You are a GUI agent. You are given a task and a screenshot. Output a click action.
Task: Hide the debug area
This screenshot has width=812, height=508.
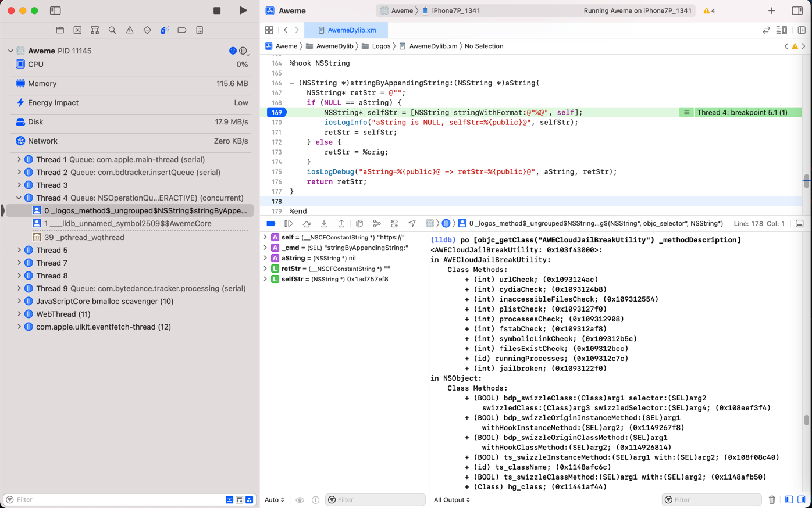click(x=800, y=224)
